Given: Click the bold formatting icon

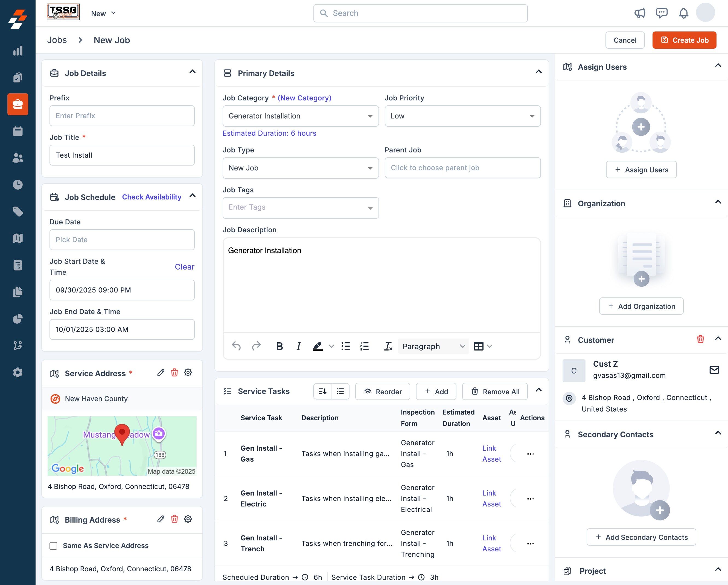Looking at the screenshot, I should click(279, 346).
